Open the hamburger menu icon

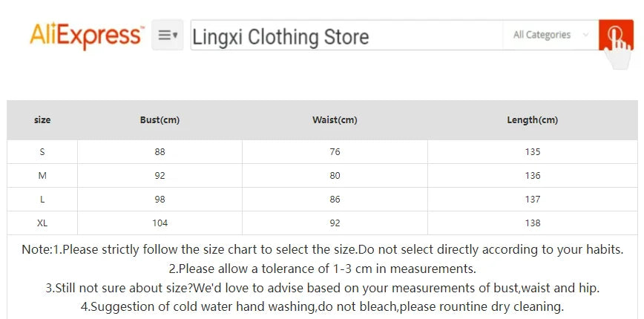point(168,35)
